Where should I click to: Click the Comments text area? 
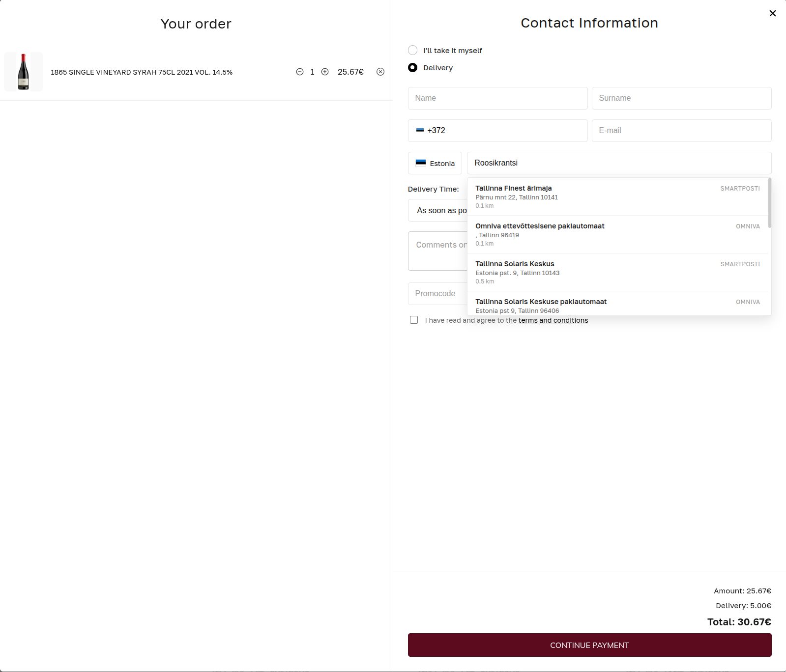(437, 251)
